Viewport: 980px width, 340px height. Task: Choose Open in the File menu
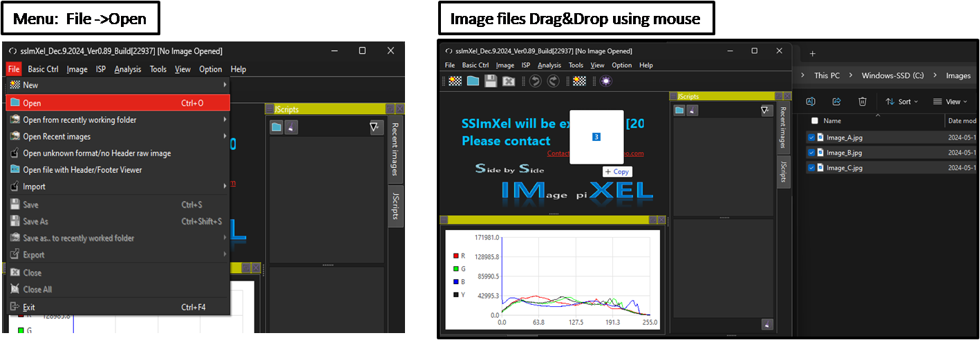coord(117,103)
